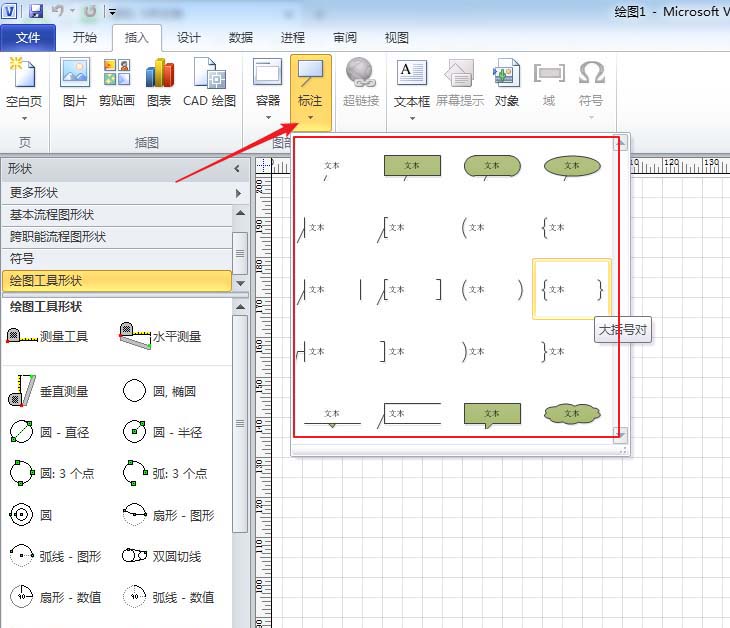This screenshot has height=628, width=730.
Task: Choose the green ellipse callout
Action: pyautogui.click(x=572, y=167)
